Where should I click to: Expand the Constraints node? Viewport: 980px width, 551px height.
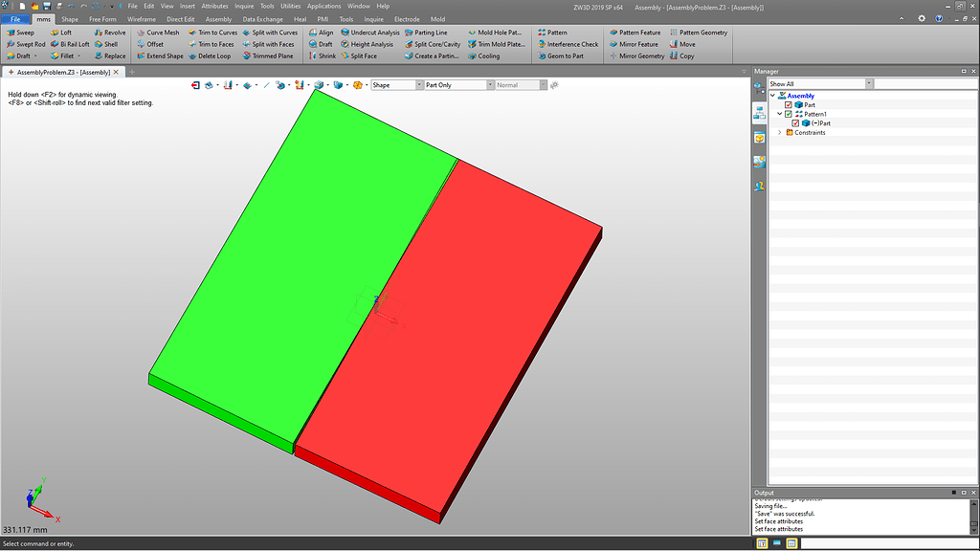click(x=780, y=132)
